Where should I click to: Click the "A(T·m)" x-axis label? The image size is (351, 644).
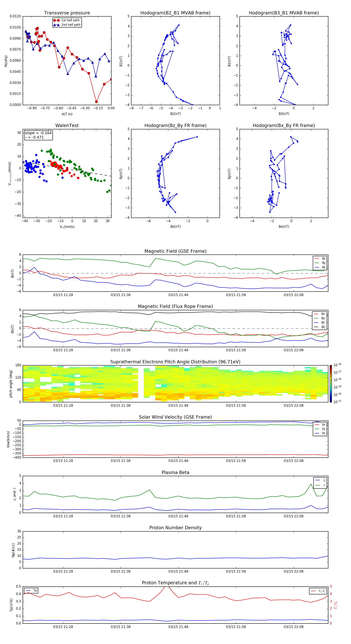point(67,114)
